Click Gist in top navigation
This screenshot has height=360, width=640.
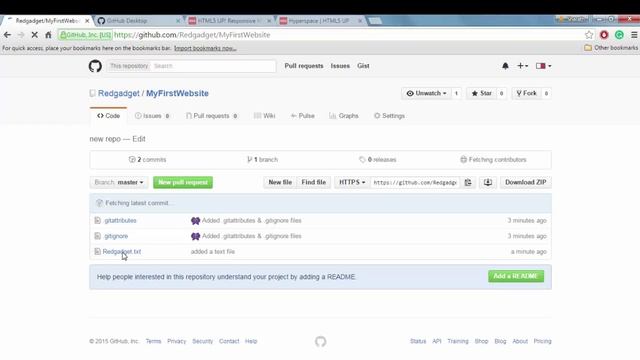(x=363, y=66)
